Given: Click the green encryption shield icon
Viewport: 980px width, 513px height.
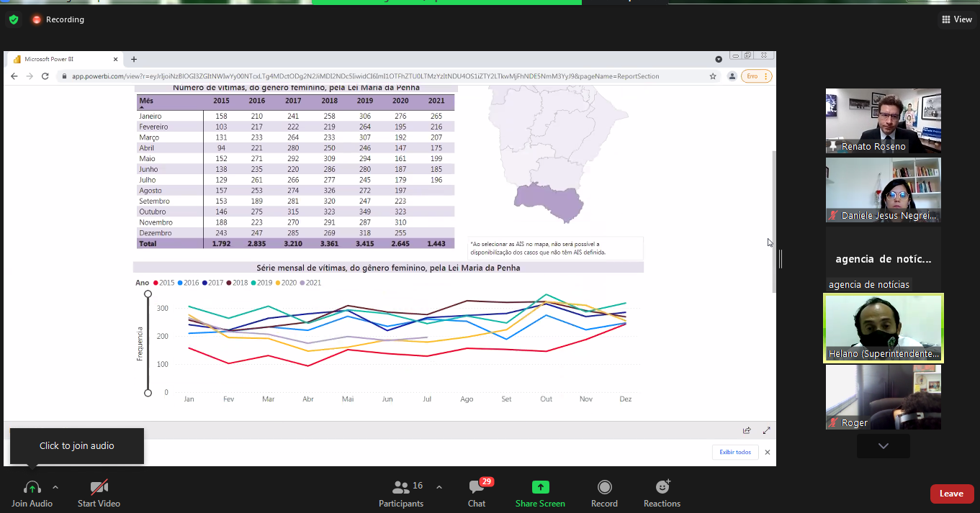Looking at the screenshot, I should (14, 19).
